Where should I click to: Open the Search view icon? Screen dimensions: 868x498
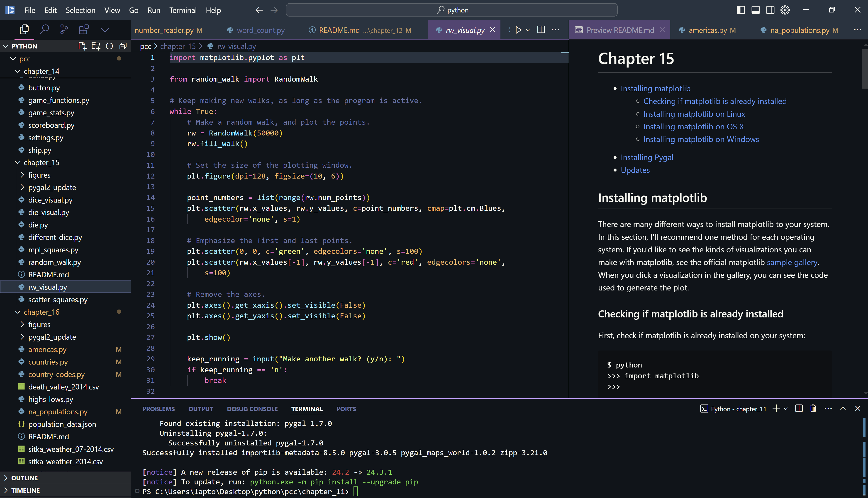(44, 30)
